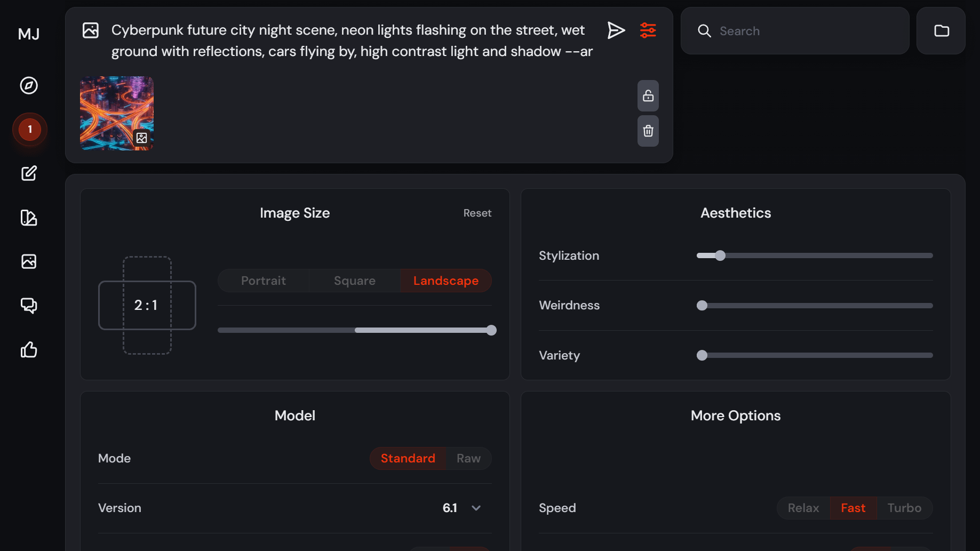980x551 pixels.
Task: Open the Organize panel in the sidebar
Action: pos(29,218)
